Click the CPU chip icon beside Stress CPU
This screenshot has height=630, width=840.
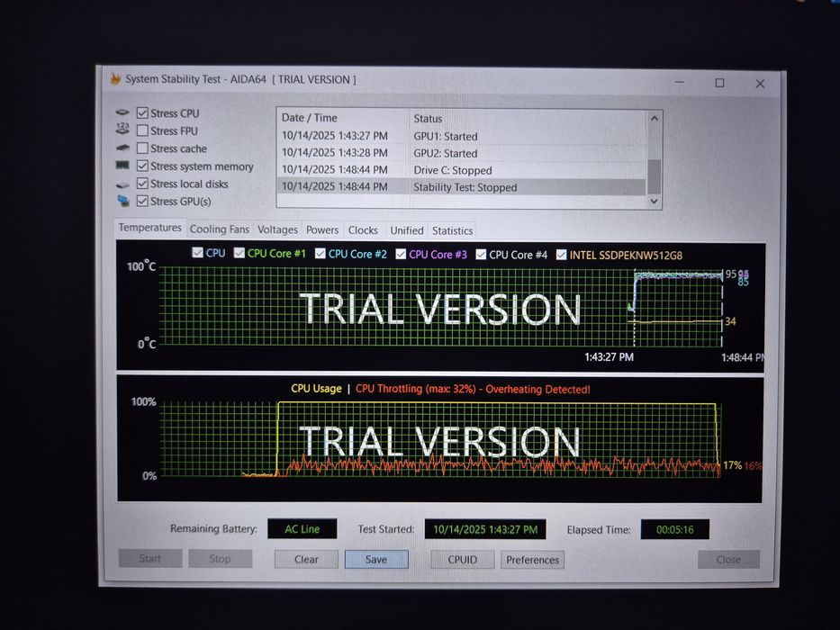122,112
